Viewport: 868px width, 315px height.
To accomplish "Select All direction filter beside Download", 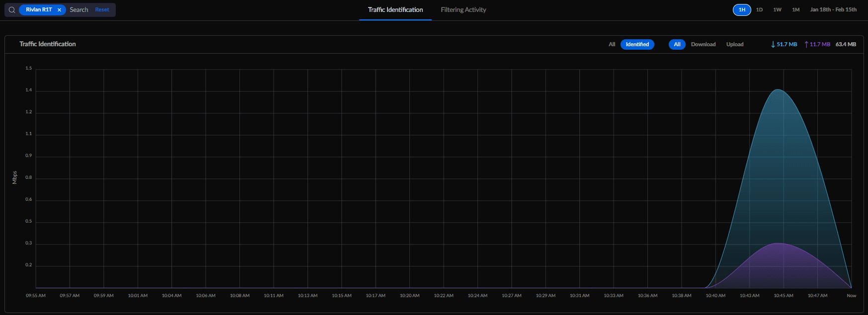I will [x=677, y=44].
